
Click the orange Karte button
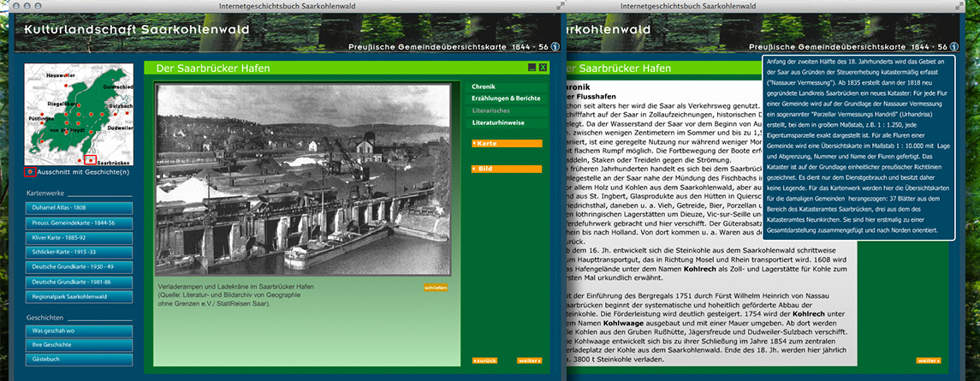tap(506, 143)
